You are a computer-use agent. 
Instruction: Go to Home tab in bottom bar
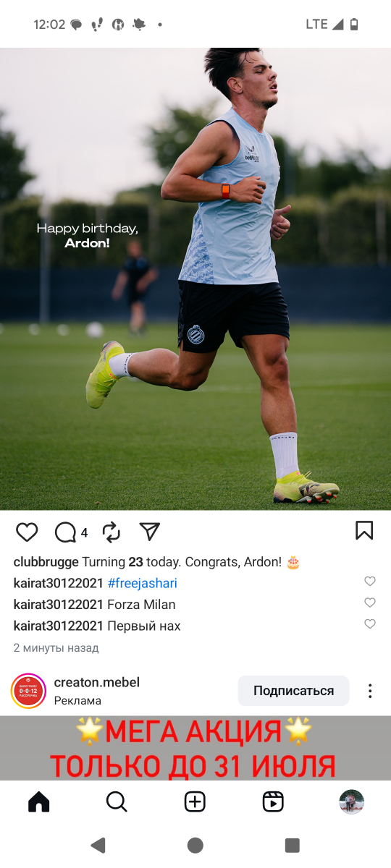(38, 801)
